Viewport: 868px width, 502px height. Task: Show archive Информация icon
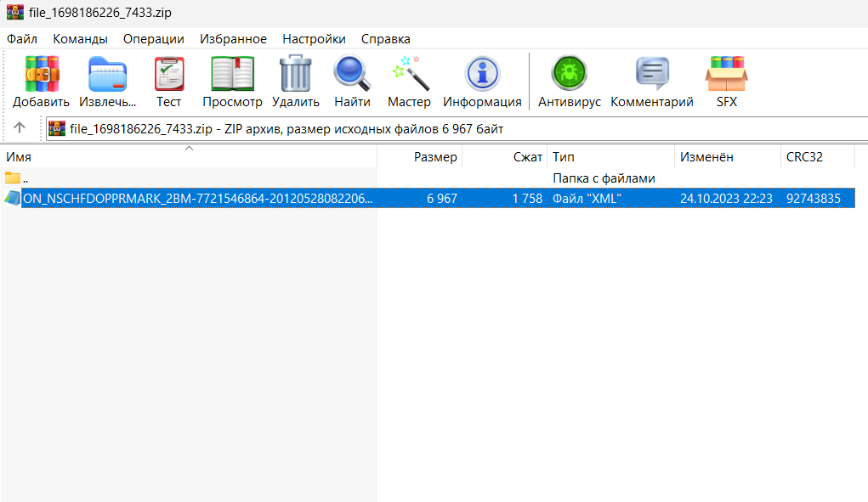pyautogui.click(x=482, y=74)
